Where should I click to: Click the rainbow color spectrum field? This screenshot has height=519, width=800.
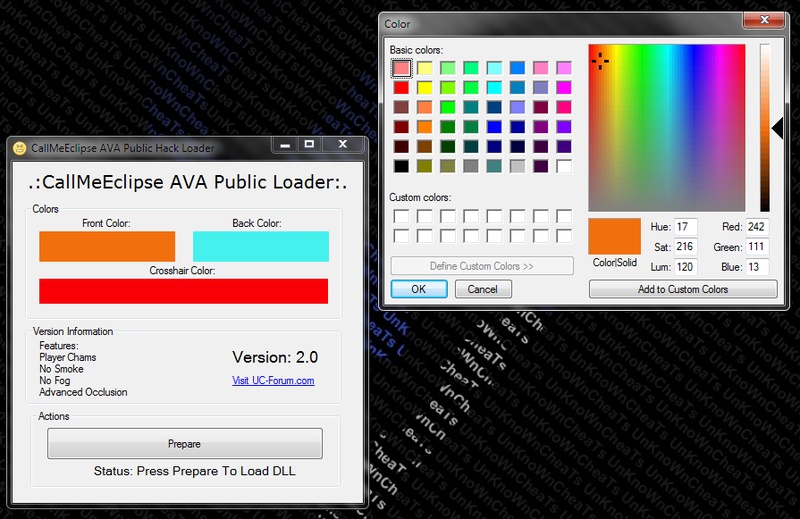point(667,128)
